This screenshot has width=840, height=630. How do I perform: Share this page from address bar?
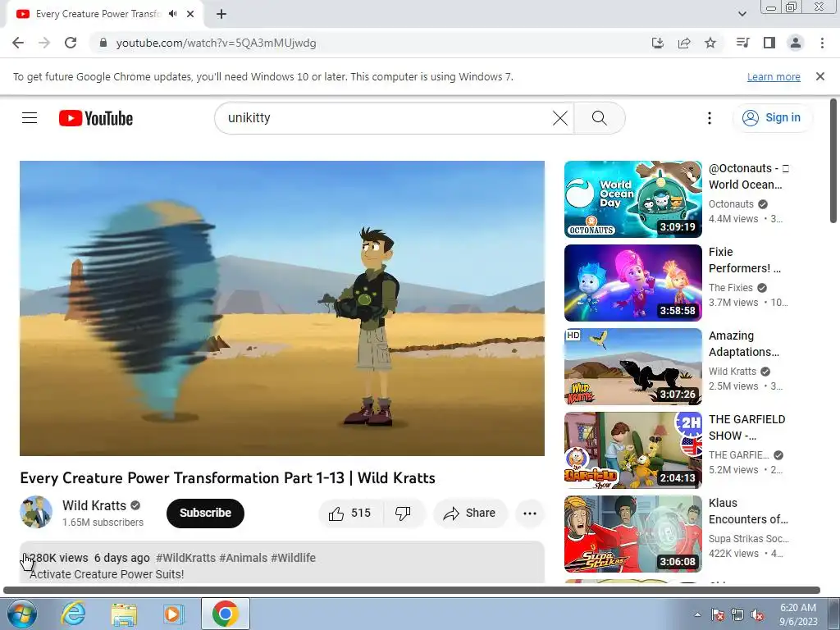coord(684,43)
